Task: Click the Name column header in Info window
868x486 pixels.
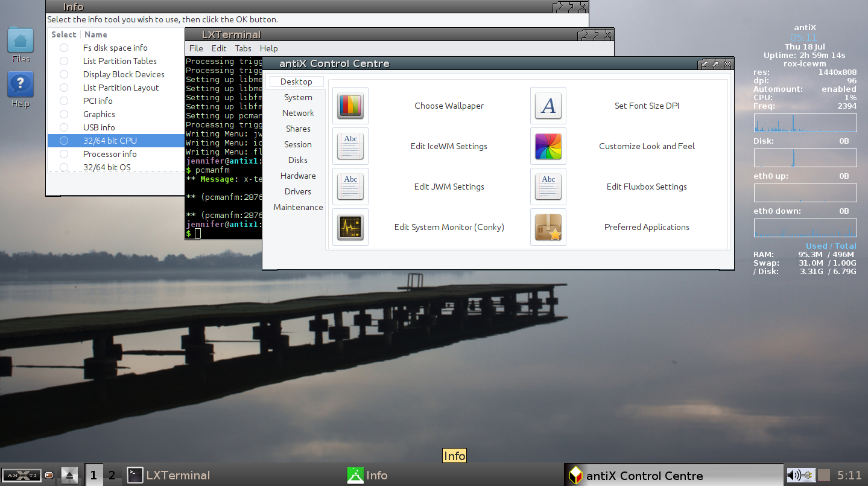Action: point(96,34)
